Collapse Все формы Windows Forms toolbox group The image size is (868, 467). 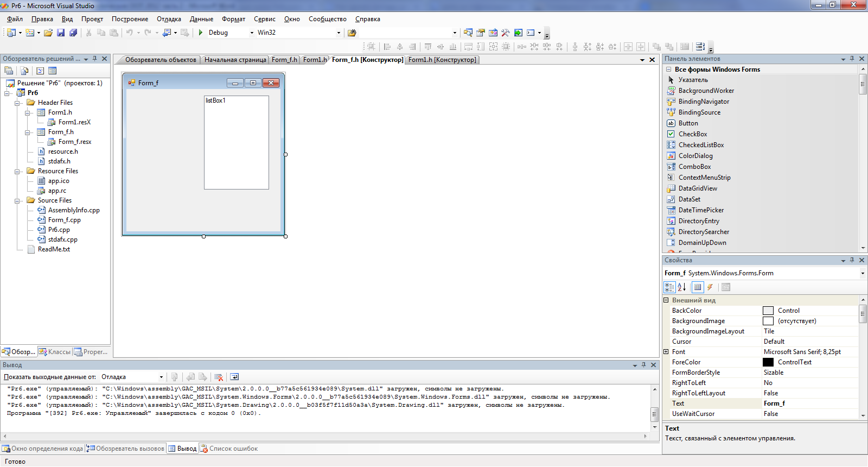click(669, 70)
